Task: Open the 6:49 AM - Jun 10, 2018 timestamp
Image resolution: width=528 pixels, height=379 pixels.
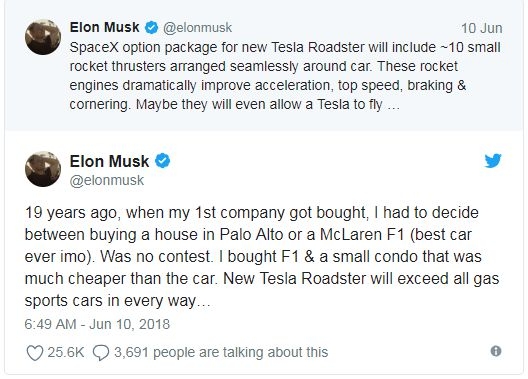Action: click(97, 324)
